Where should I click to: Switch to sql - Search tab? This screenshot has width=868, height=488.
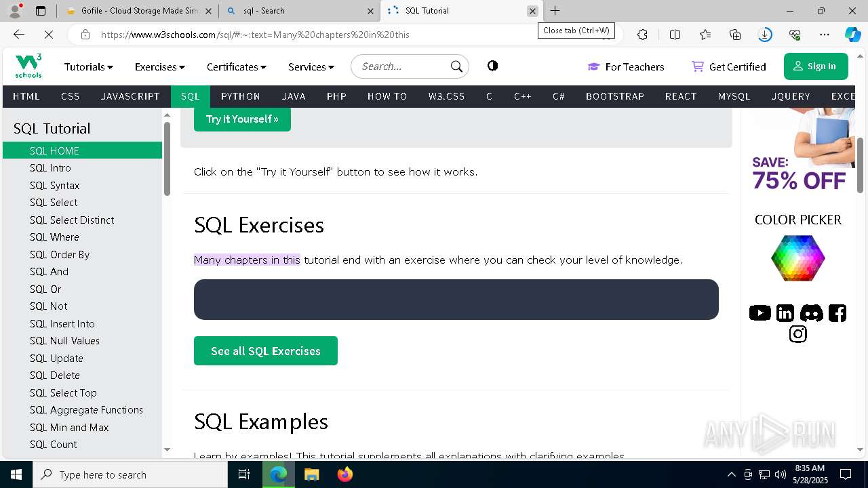click(x=298, y=11)
